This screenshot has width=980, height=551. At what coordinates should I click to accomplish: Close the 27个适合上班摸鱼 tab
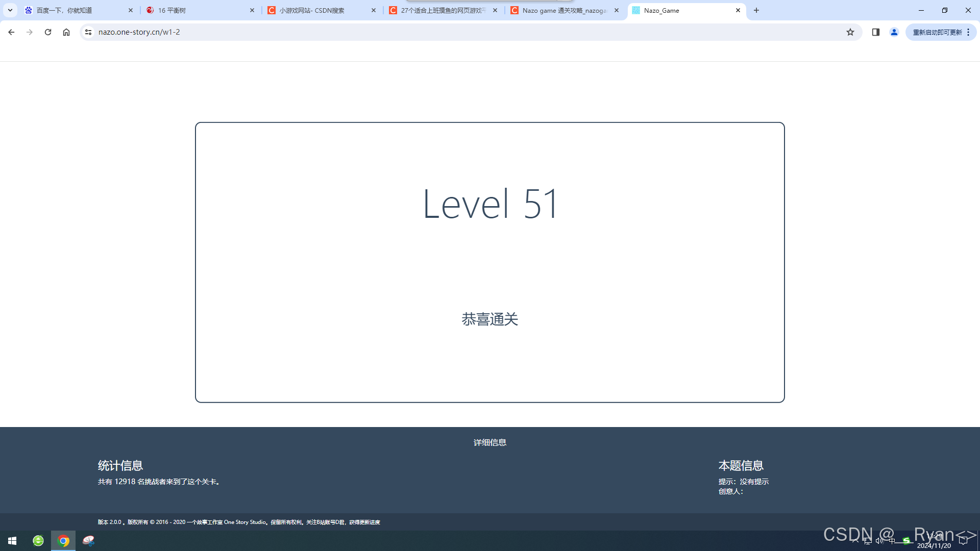[495, 10]
